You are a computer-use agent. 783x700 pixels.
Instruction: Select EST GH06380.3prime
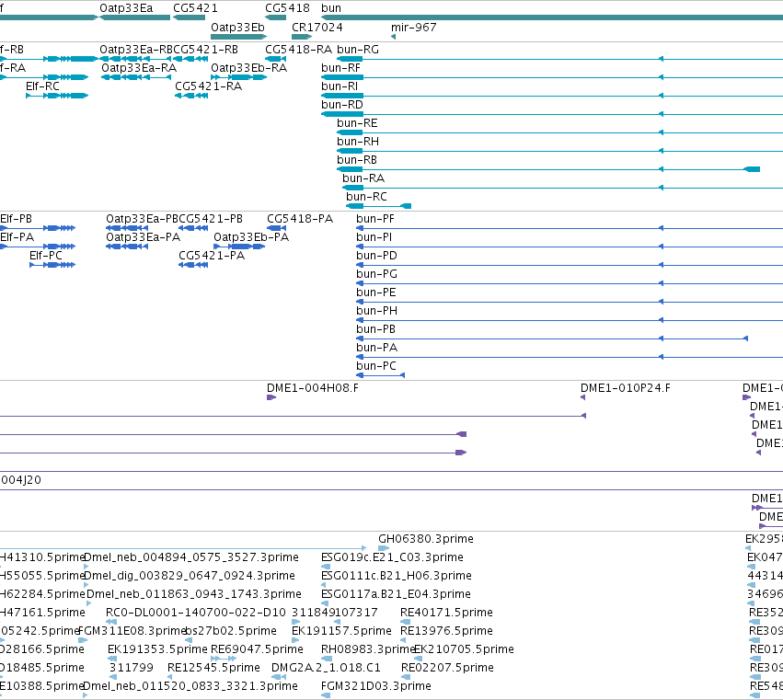click(384, 548)
